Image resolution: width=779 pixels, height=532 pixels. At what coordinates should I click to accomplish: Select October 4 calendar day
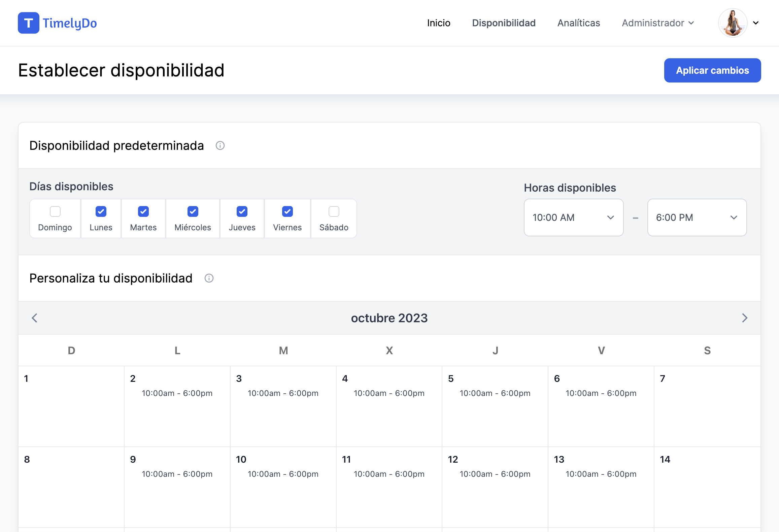pyautogui.click(x=389, y=406)
